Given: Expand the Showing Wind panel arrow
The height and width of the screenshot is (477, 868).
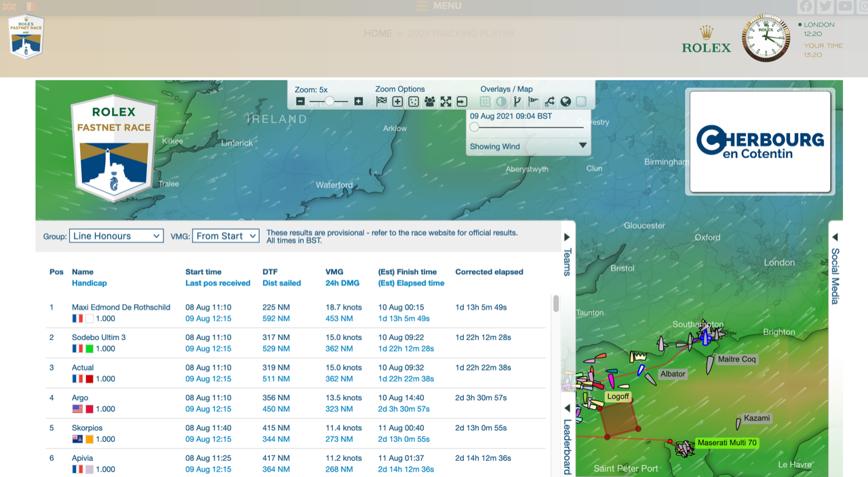Looking at the screenshot, I should pyautogui.click(x=583, y=146).
